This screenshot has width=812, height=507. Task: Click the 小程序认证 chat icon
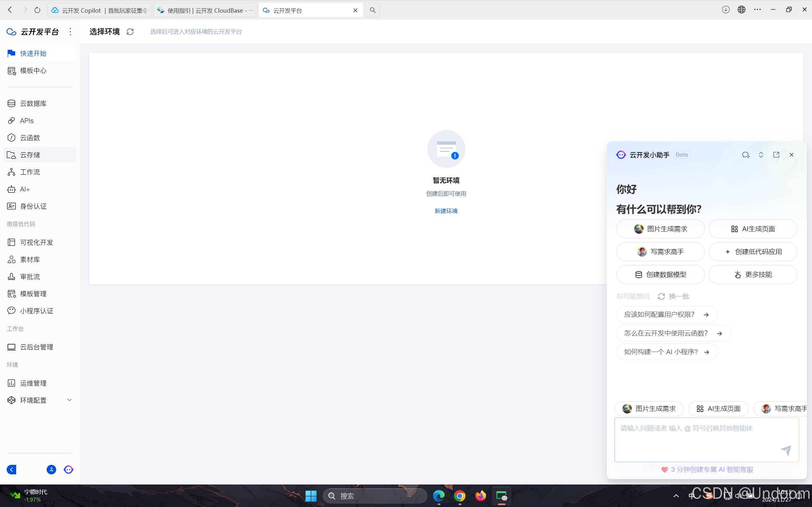11,310
